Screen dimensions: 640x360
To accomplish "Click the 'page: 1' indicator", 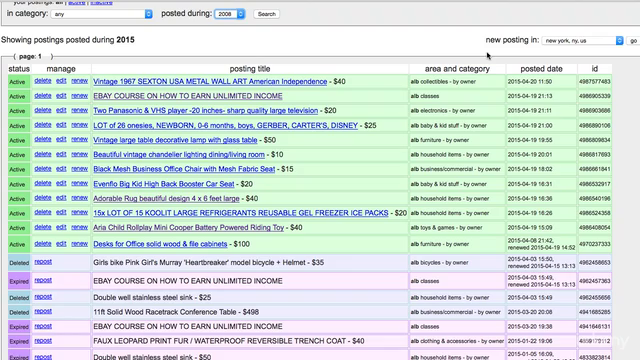I will pyautogui.click(x=30, y=56).
